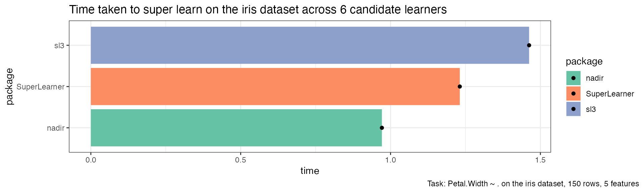Select the blue sl3 bar
The image size is (644, 193).
click(x=310, y=45)
